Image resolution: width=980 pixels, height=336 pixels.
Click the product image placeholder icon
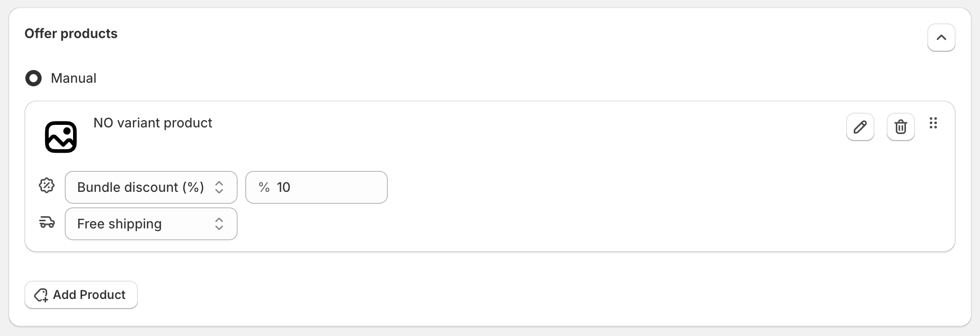(x=61, y=137)
